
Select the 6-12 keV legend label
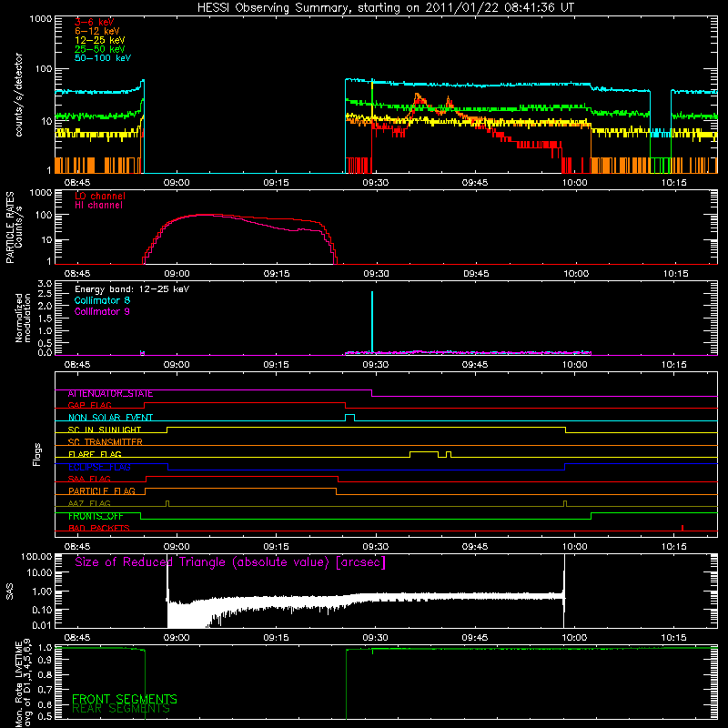click(x=97, y=31)
